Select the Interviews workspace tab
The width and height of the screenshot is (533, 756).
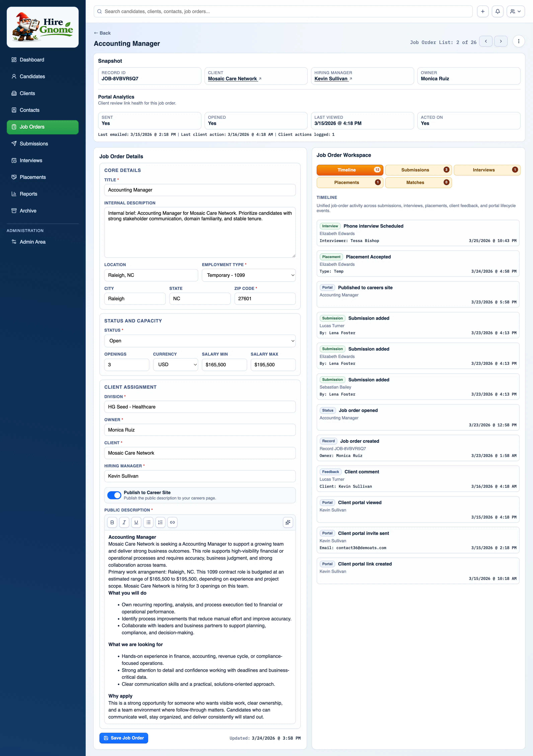click(487, 170)
